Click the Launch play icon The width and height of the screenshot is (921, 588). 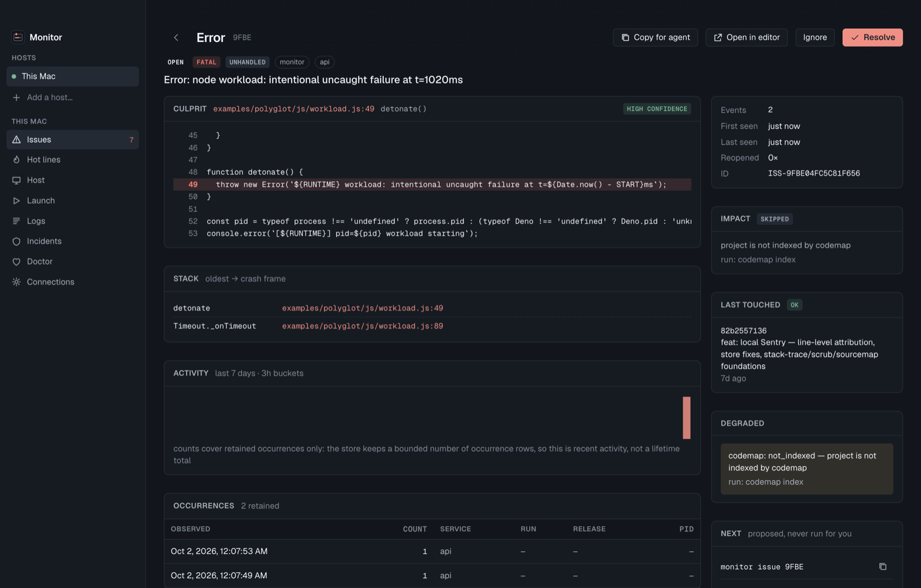(x=17, y=201)
